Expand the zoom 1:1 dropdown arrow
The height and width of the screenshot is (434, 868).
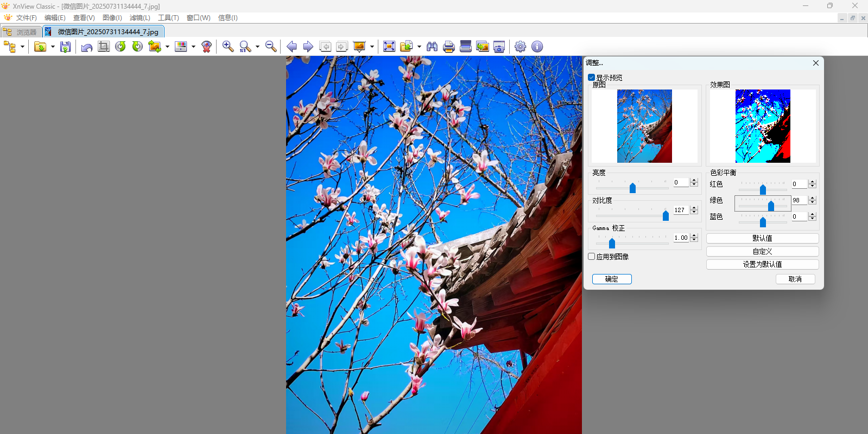pos(257,47)
